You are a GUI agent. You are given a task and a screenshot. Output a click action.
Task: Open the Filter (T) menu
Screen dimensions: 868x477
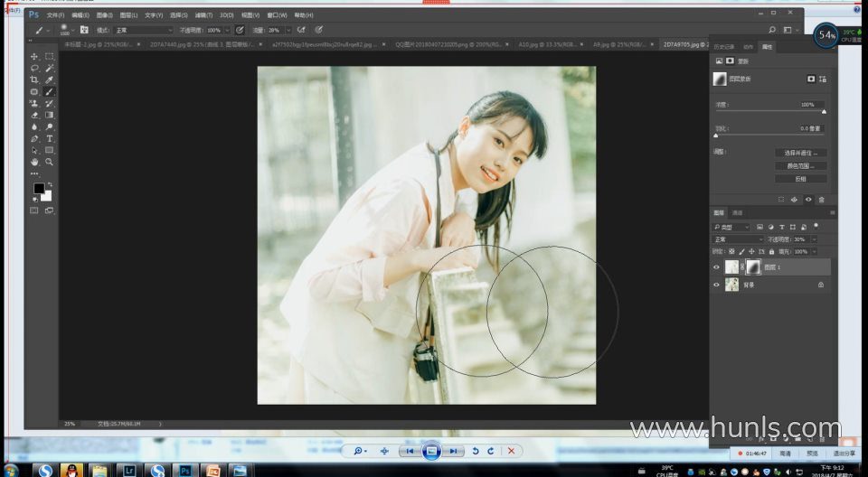[x=203, y=15]
